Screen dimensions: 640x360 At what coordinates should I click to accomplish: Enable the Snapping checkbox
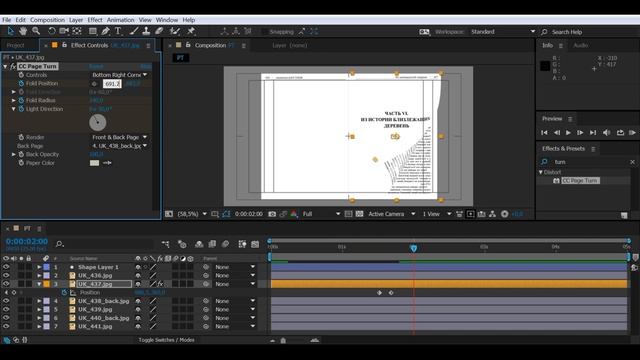pyautogui.click(x=264, y=31)
